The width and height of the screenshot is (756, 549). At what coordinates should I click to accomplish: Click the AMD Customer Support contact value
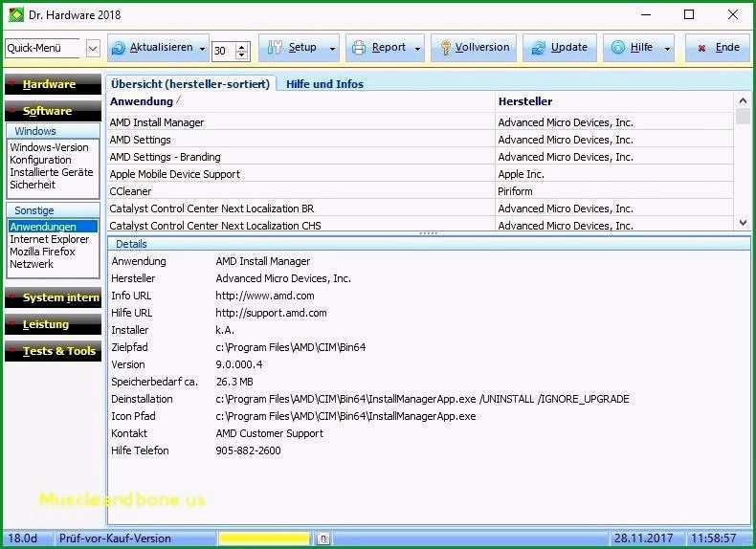[270, 433]
